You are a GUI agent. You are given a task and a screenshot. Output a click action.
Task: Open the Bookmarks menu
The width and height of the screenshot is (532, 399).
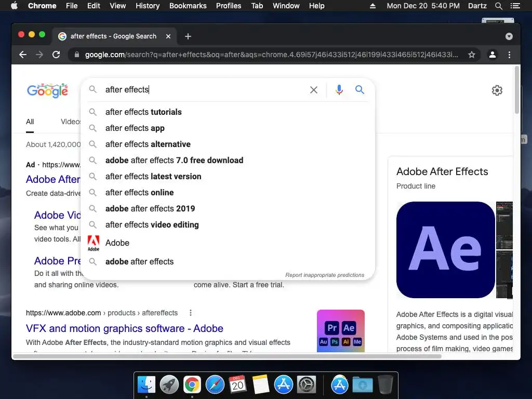coord(188,6)
